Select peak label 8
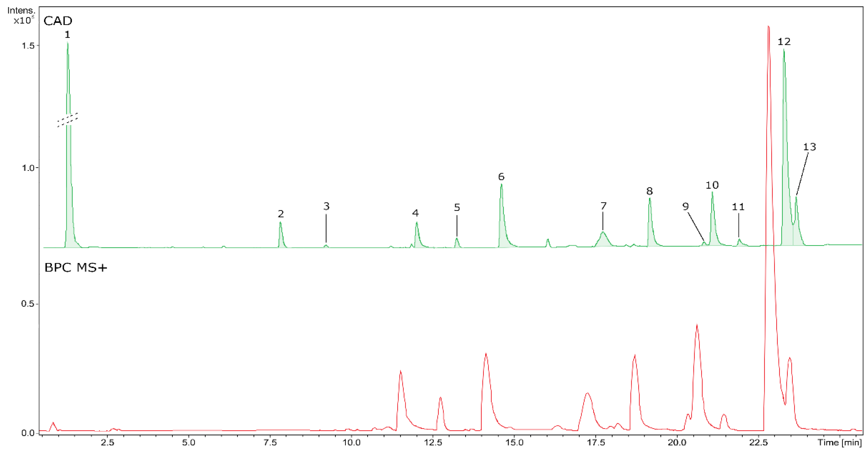The width and height of the screenshot is (868, 451). click(649, 191)
